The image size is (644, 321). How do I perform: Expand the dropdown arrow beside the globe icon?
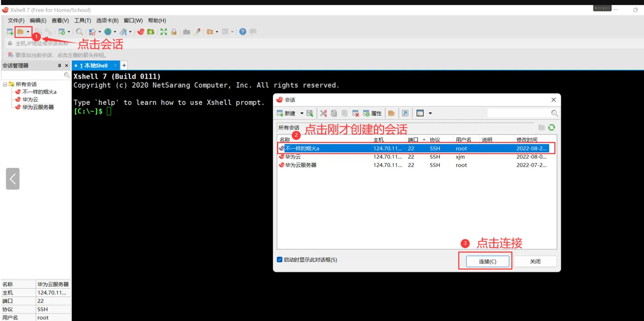pos(115,32)
